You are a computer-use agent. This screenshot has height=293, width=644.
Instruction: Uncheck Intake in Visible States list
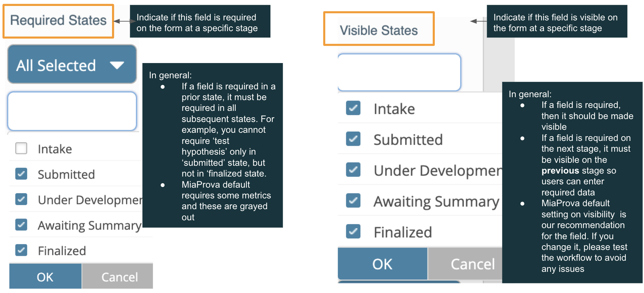tap(353, 108)
